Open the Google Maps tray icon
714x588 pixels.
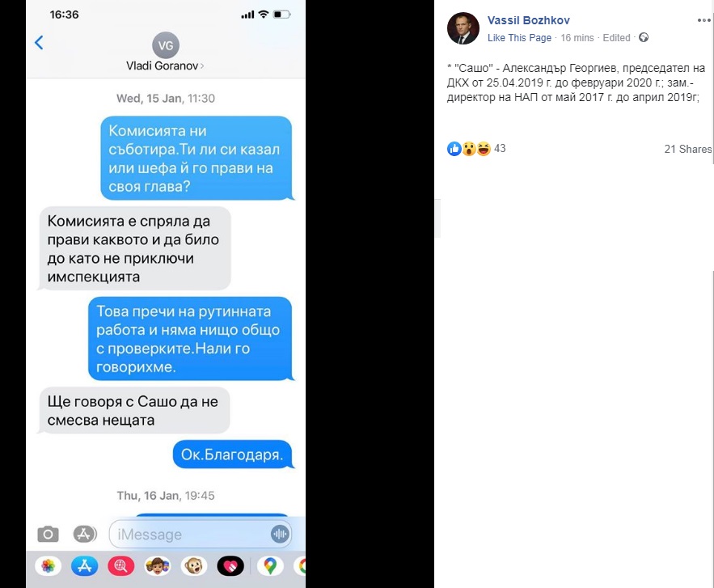point(270,566)
